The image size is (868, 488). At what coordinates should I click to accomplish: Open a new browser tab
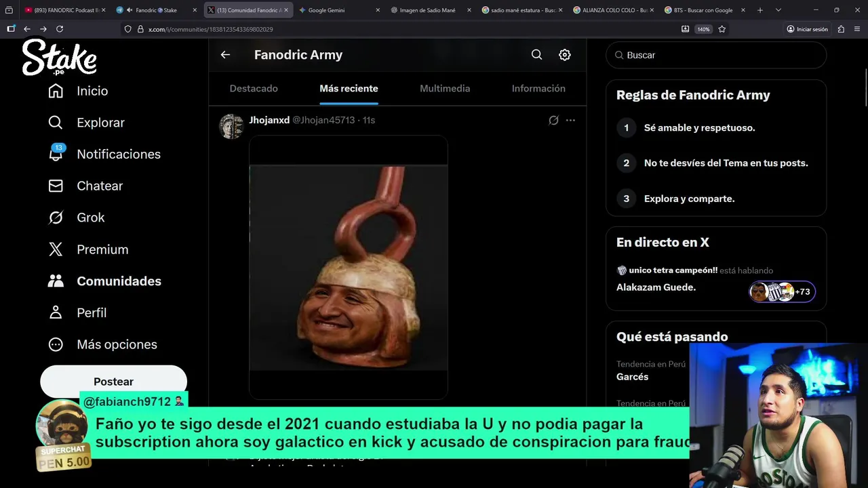point(759,10)
